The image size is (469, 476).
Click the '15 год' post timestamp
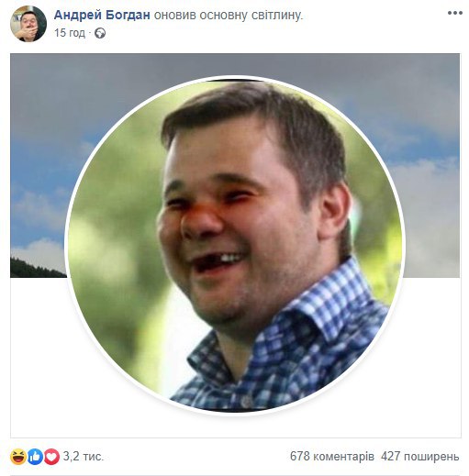(x=70, y=33)
